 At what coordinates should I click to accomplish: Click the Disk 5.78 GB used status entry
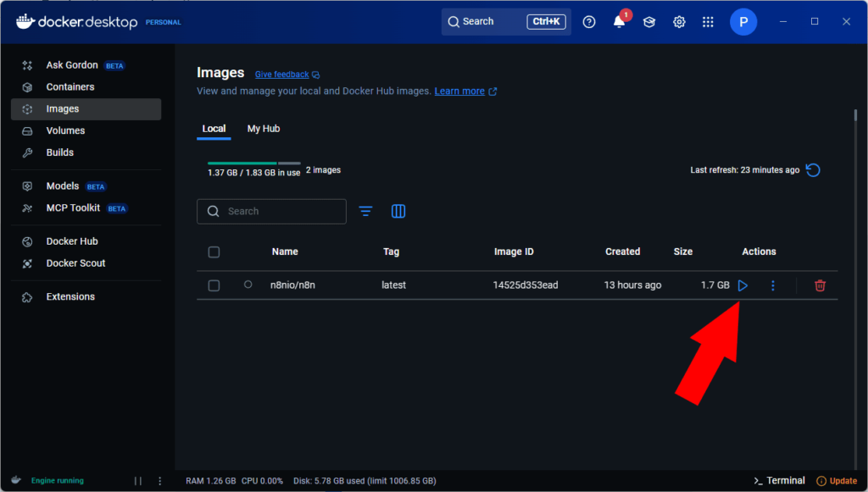pos(364,481)
